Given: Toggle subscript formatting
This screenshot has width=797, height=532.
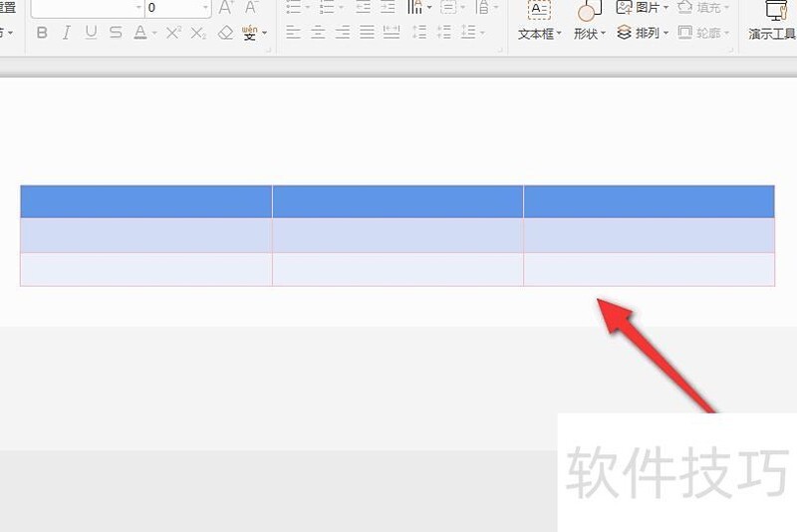Looking at the screenshot, I should (x=198, y=33).
